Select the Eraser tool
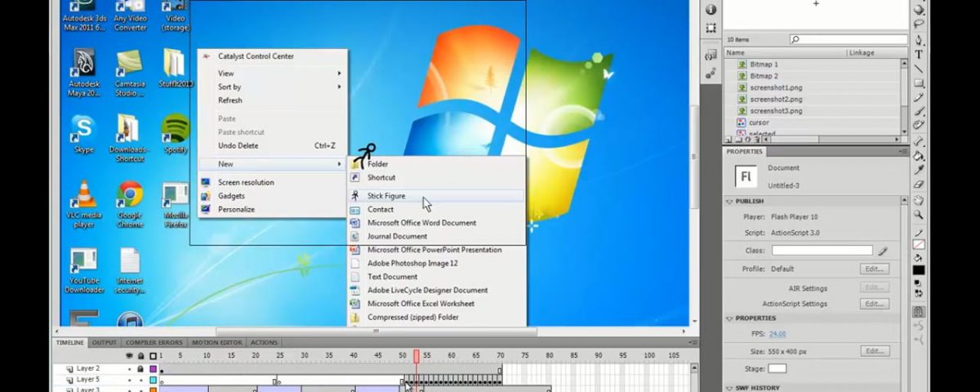The height and width of the screenshot is (392, 980). tap(918, 183)
